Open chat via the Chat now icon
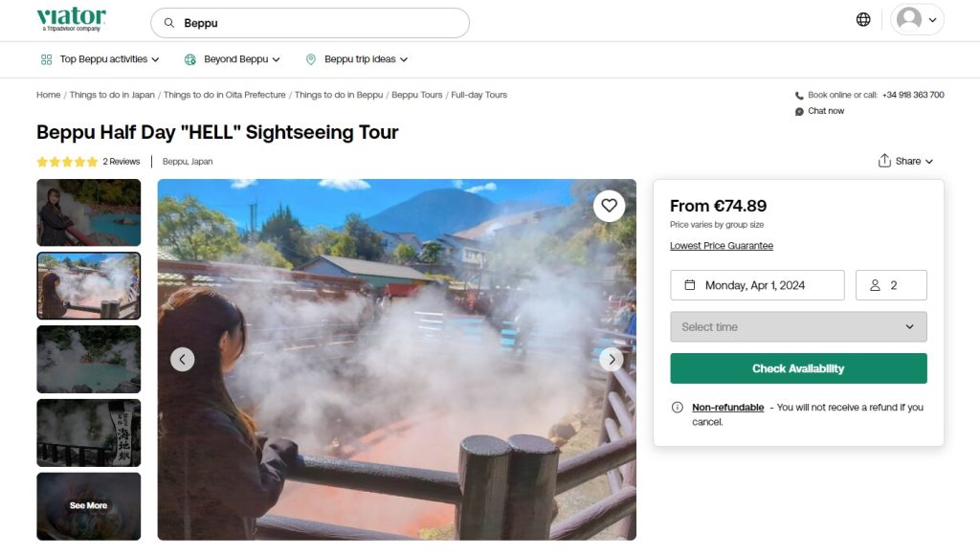The image size is (980, 555). [797, 110]
